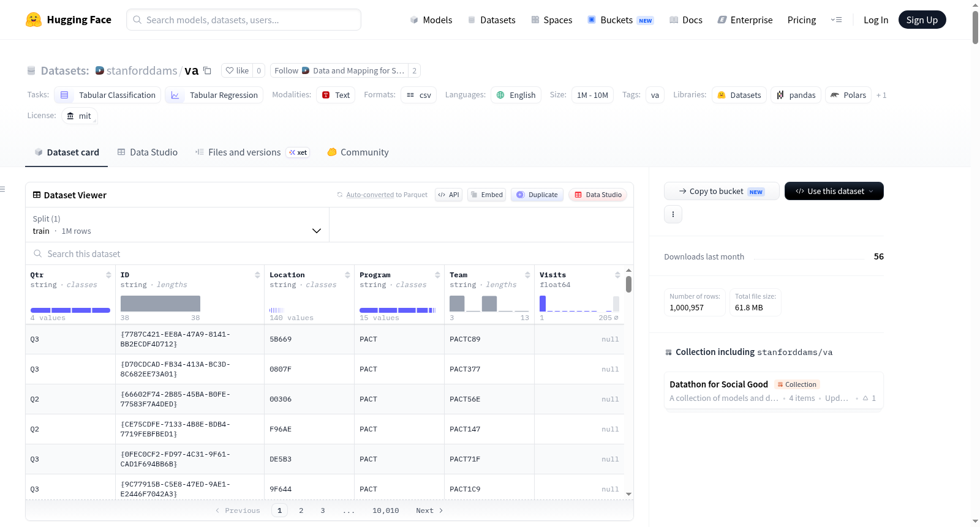Open the pandas library tag
Image resolution: width=980 pixels, height=527 pixels.
coord(796,95)
